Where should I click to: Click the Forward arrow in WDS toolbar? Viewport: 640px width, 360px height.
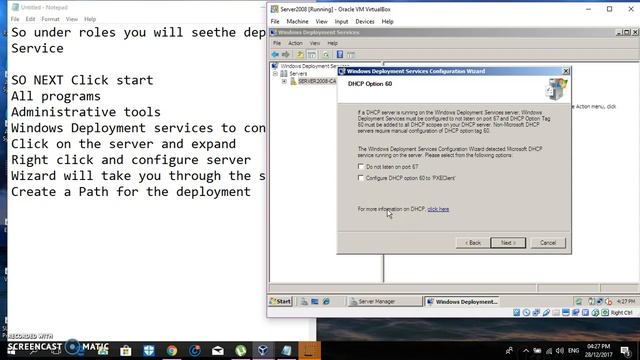click(x=286, y=54)
